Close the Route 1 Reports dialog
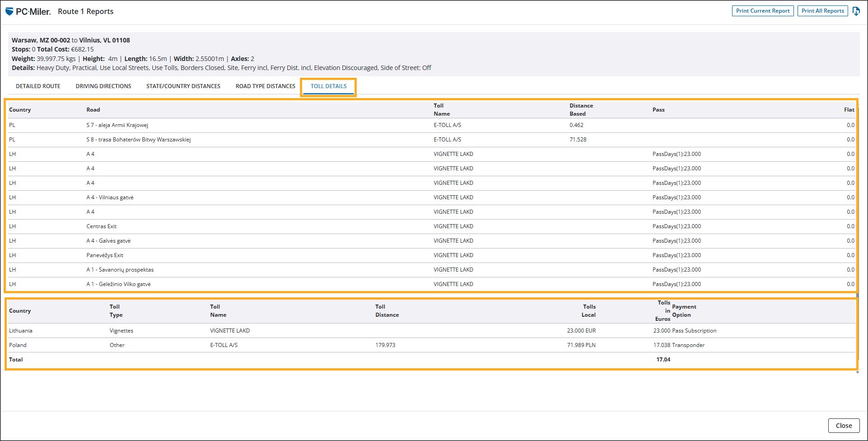Viewport: 868px width, 441px height. [843, 425]
